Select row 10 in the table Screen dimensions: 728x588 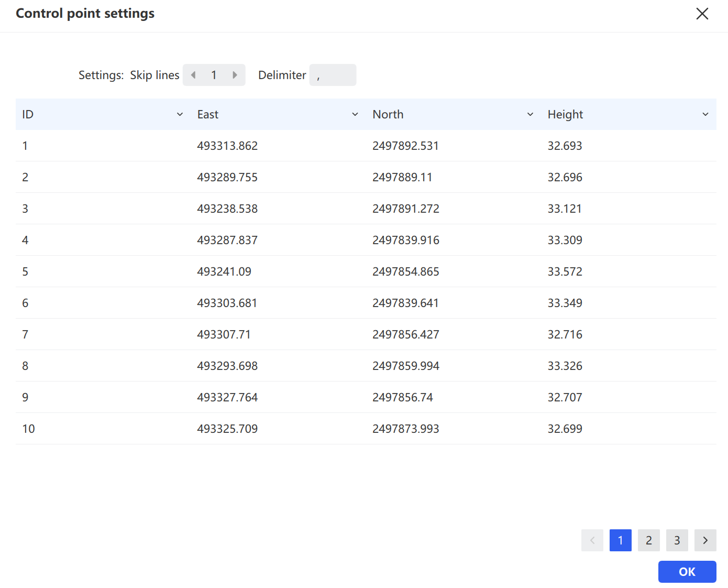[366, 429]
